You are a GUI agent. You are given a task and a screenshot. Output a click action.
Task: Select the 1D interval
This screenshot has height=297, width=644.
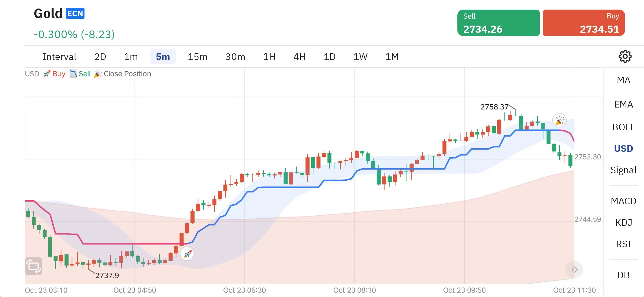(329, 57)
